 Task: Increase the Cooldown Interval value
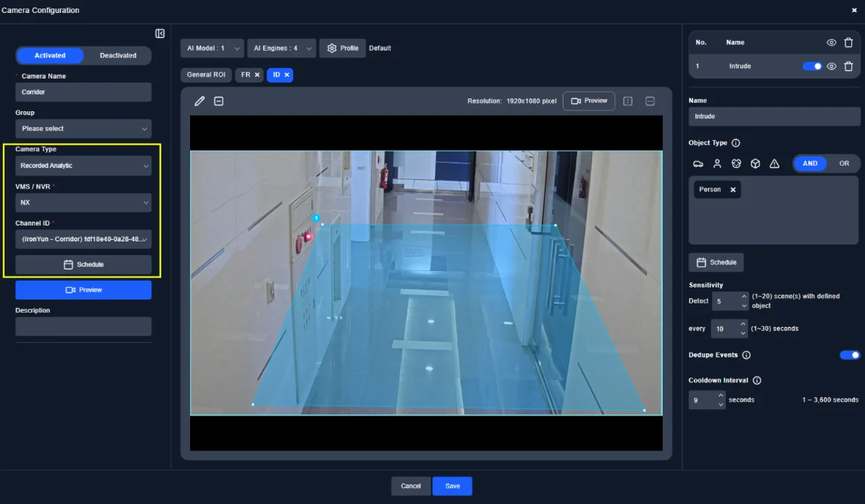[720, 395]
